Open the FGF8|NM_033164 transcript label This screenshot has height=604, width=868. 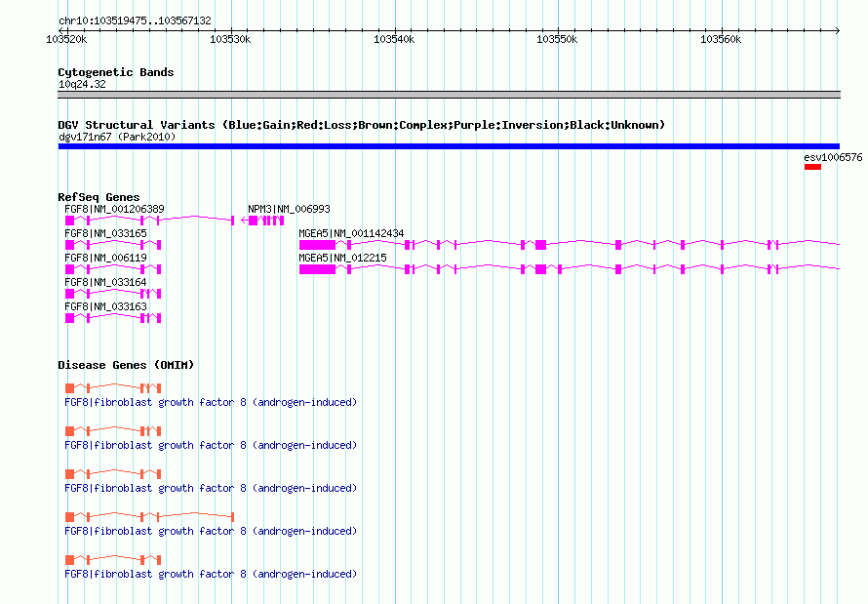tap(105, 282)
